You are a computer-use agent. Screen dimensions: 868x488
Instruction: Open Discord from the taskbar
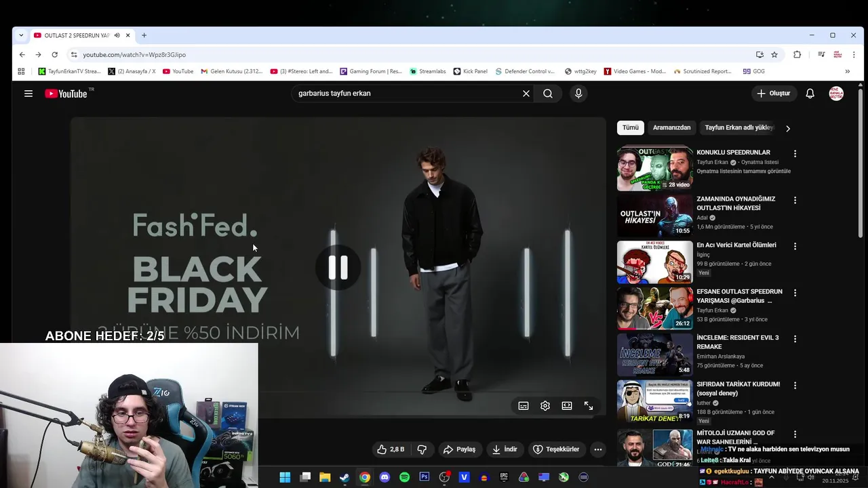point(384,477)
